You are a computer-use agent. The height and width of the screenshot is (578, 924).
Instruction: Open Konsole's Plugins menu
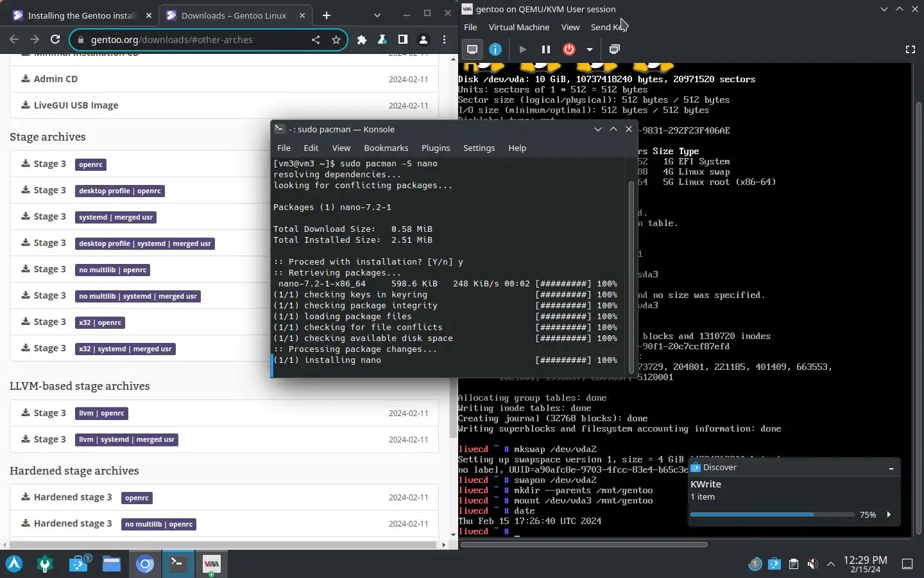(x=436, y=148)
